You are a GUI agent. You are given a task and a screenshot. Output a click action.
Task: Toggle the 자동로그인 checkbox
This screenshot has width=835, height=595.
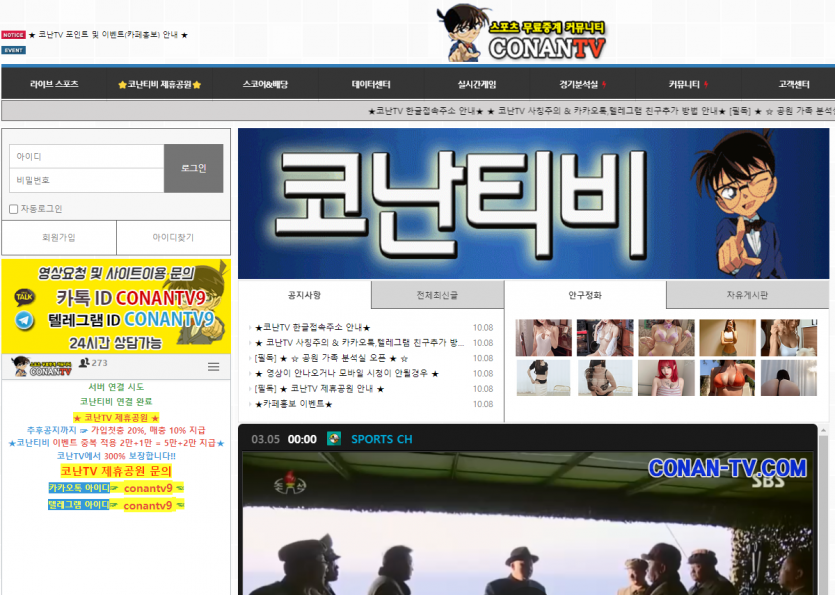[x=14, y=209]
